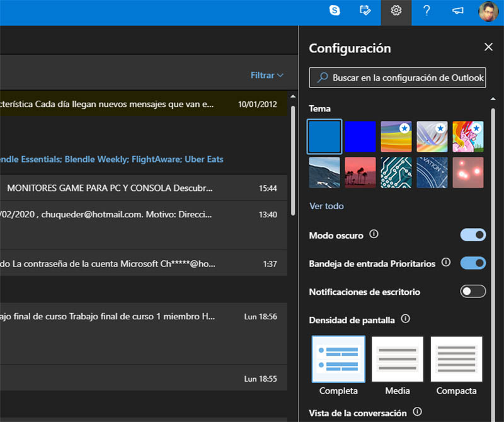504x422 pixels.
Task: Click the megaphone announcements icon
Action: (x=457, y=11)
